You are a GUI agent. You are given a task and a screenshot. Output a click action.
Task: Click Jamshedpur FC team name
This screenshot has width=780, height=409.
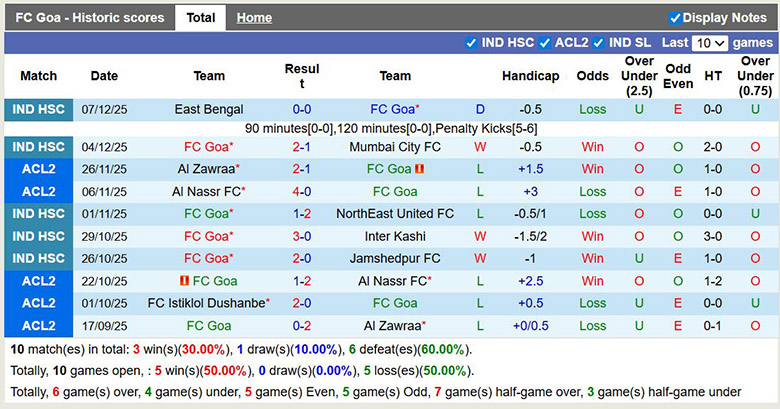395,258
